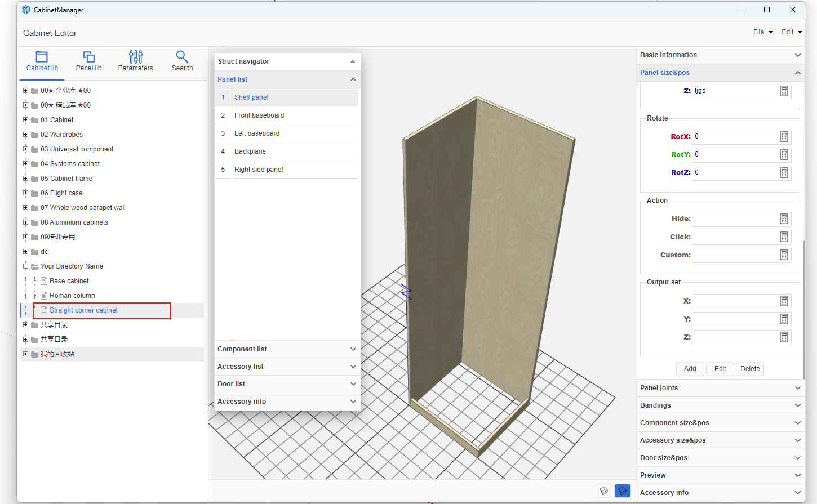Expand the 01 Cabinet folder

[x=25, y=120]
